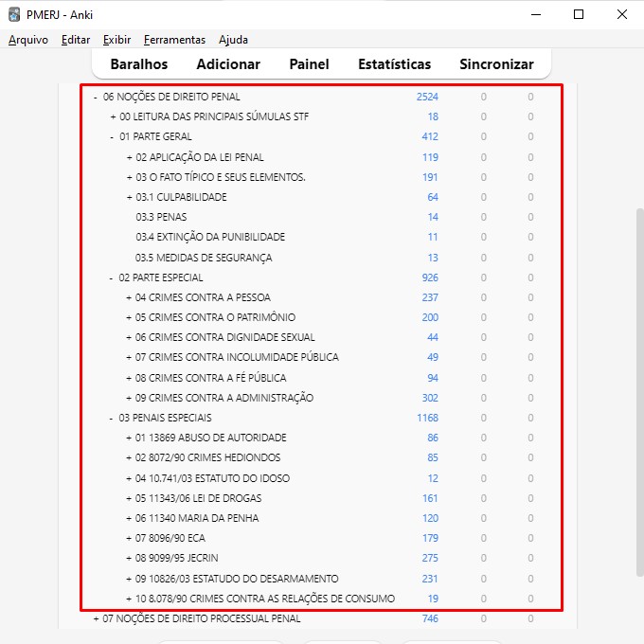Screen dimensions: 644x644
Task: Open deck 03.5 MEDIDAS DE SEGURANÇA
Action: click(204, 258)
